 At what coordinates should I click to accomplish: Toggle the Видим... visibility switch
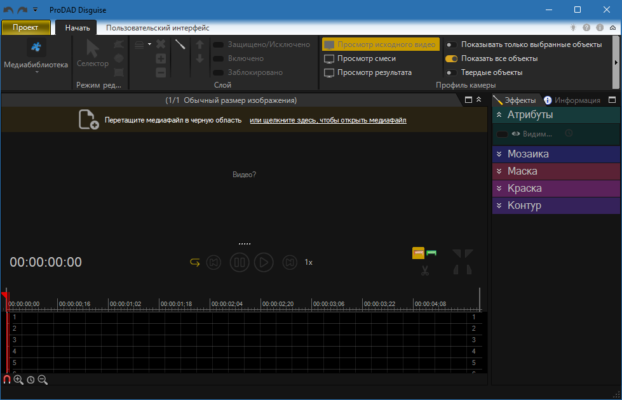[x=502, y=134]
